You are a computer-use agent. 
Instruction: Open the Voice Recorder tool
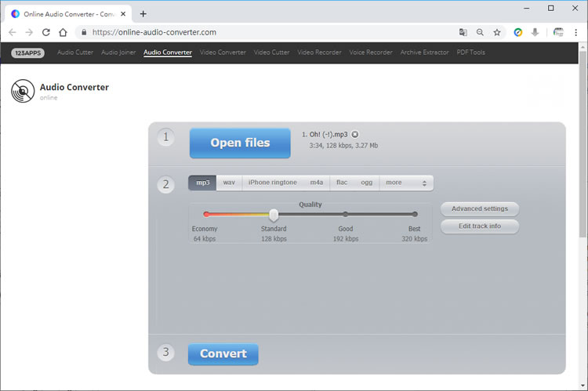click(371, 52)
